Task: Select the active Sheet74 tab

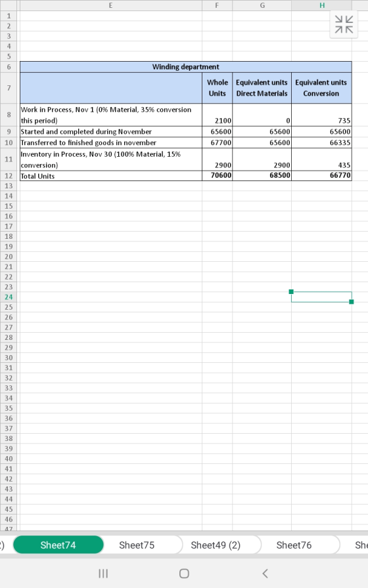Action: coord(58,545)
